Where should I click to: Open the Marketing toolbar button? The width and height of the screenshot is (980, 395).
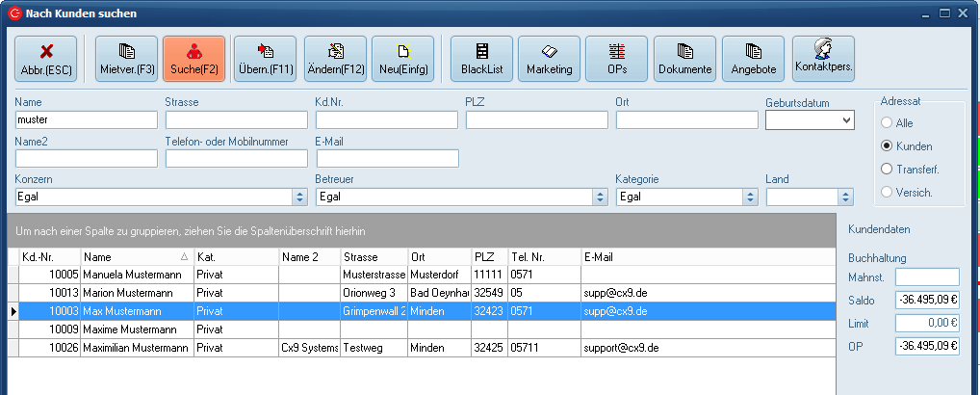click(x=549, y=59)
